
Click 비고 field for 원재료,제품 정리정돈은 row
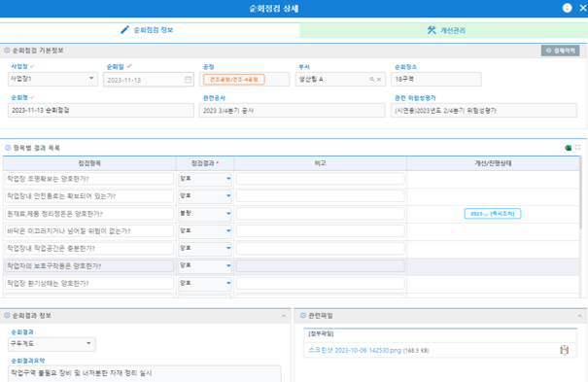click(x=321, y=214)
